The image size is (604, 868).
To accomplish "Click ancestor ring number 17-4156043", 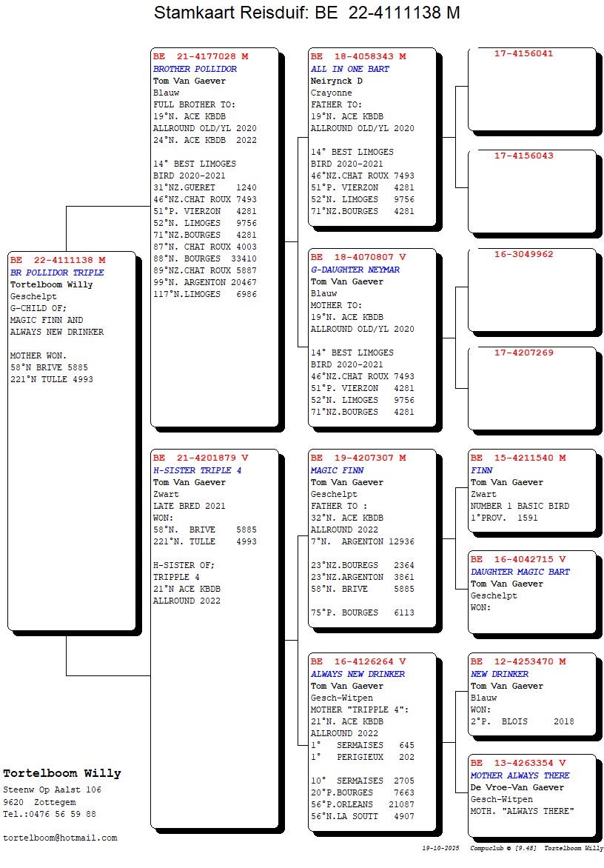I will coord(523,156).
